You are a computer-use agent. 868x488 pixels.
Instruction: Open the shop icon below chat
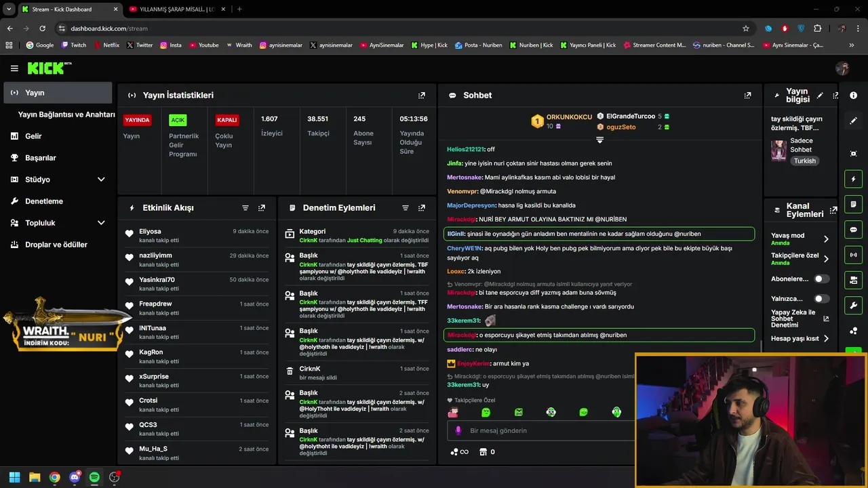484,452
